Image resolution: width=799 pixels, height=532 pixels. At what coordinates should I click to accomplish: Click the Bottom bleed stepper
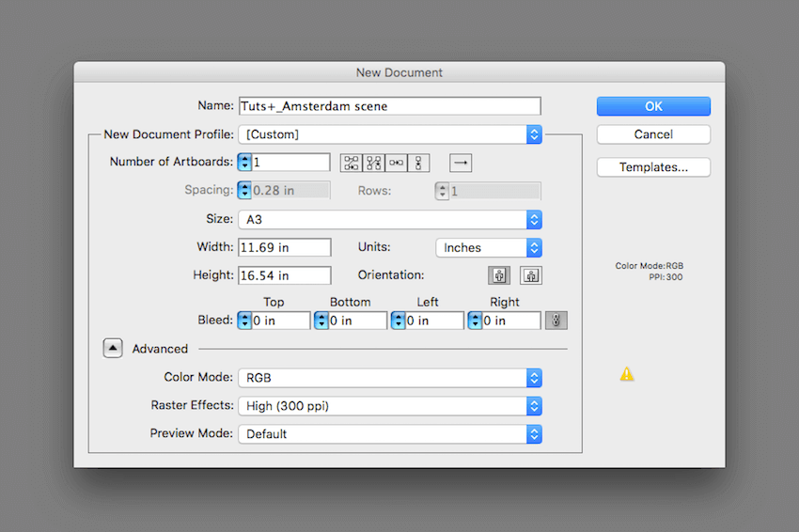(321, 321)
